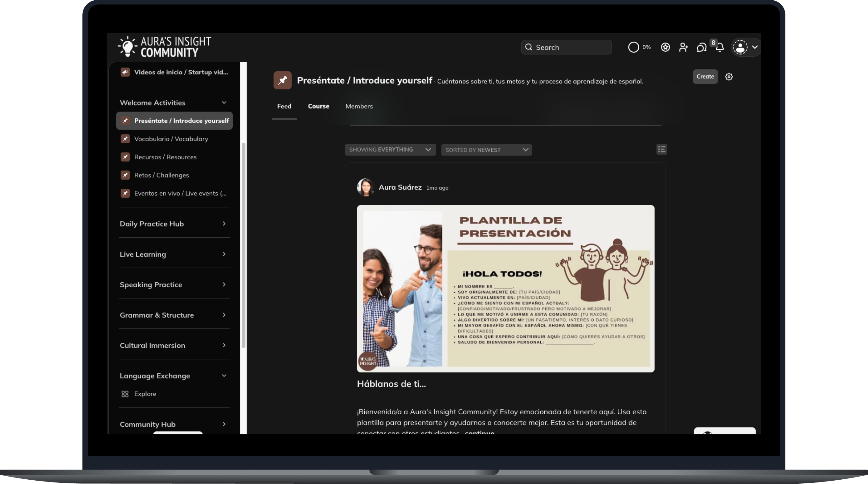Click the invite member person-plus icon
Image resolution: width=868 pixels, height=484 pixels.
(683, 47)
